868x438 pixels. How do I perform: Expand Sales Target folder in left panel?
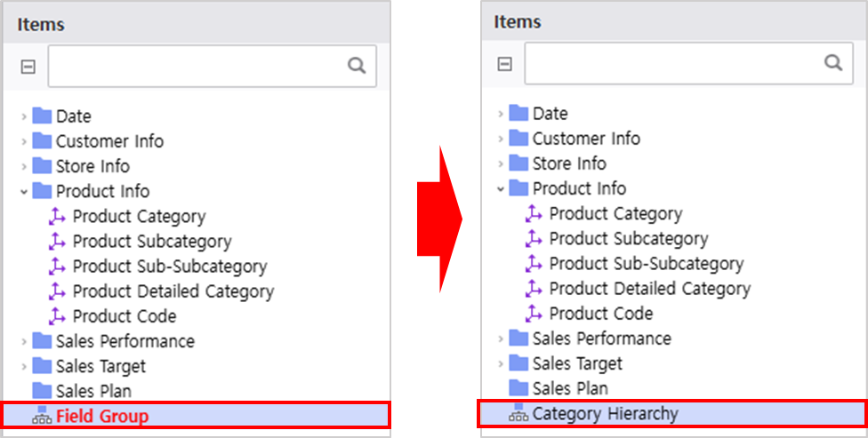coord(24,366)
